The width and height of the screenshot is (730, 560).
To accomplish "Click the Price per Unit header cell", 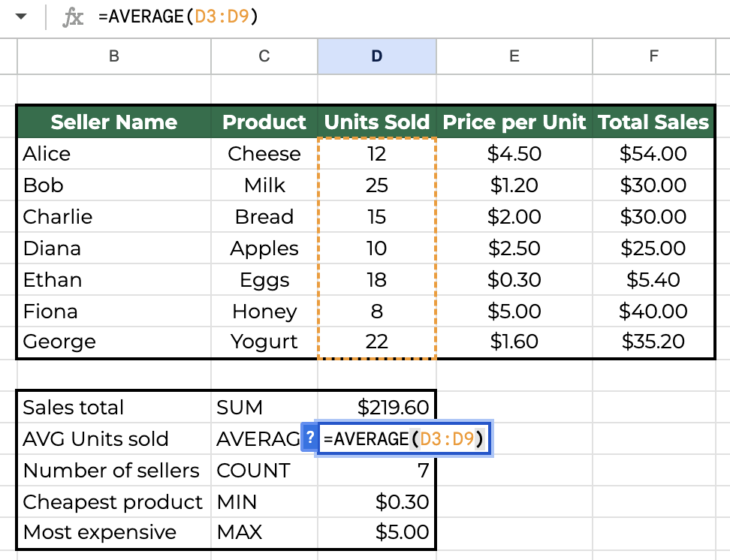I will coord(514,122).
